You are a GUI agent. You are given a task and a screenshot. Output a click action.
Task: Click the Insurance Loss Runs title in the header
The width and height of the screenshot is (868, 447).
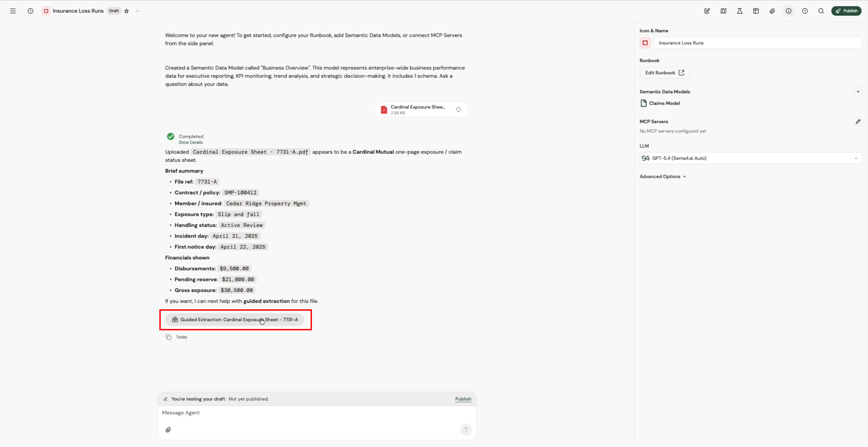tap(78, 11)
